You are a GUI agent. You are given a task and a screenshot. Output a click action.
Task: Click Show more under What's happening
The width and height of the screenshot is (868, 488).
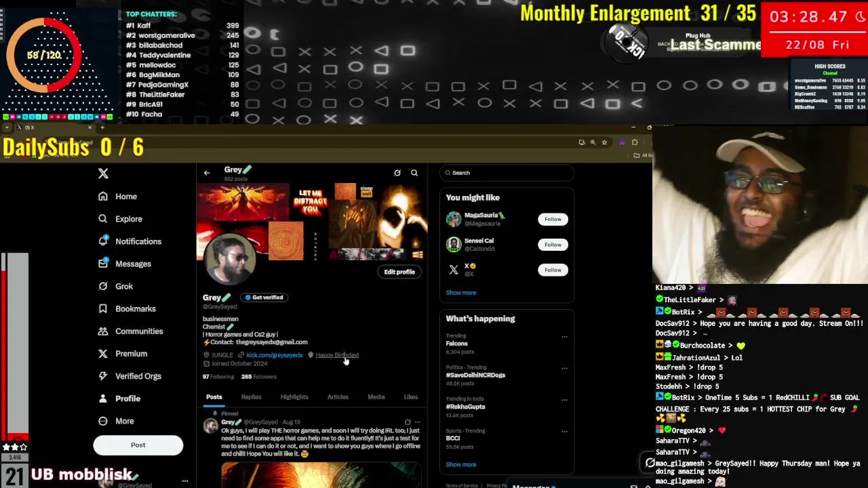pos(461,465)
